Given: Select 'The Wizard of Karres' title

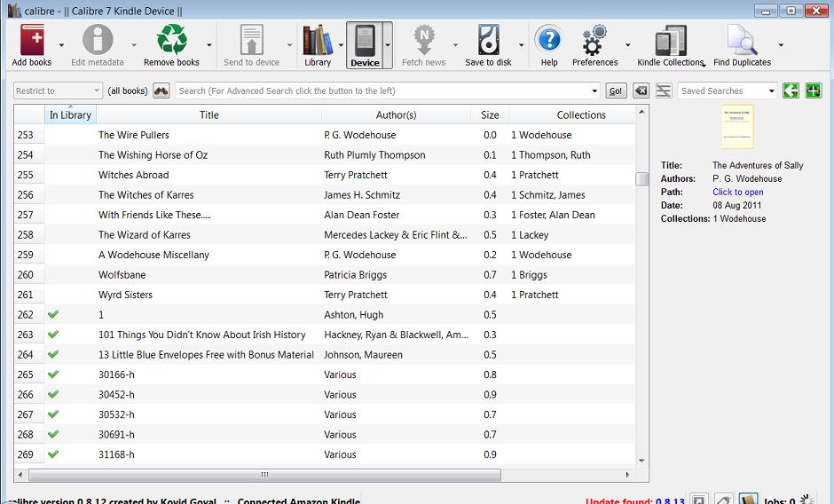Looking at the screenshot, I should pos(144,235).
